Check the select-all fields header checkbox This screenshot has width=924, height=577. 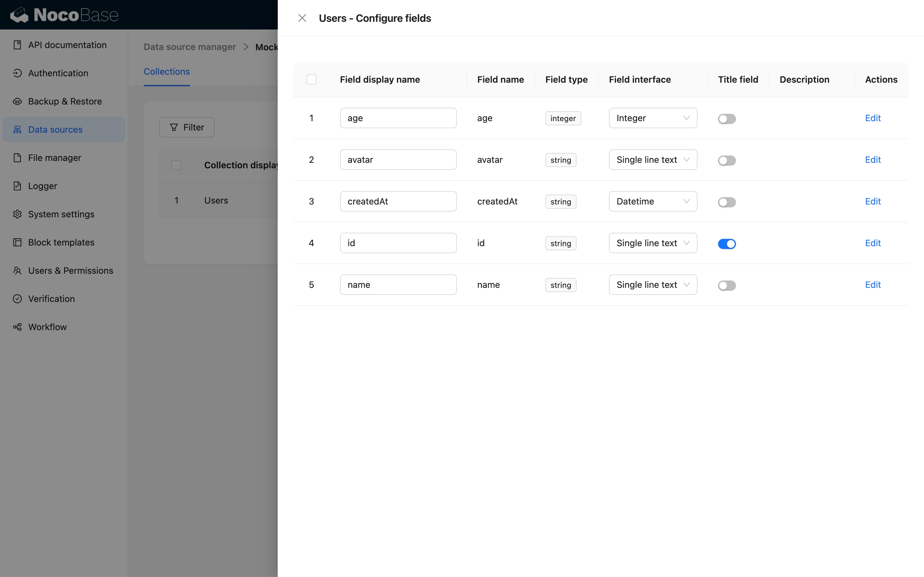pyautogui.click(x=312, y=80)
